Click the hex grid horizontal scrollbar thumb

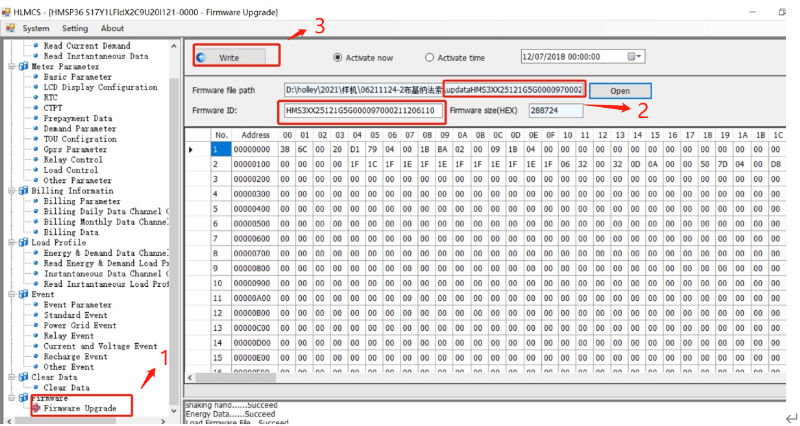click(x=236, y=378)
